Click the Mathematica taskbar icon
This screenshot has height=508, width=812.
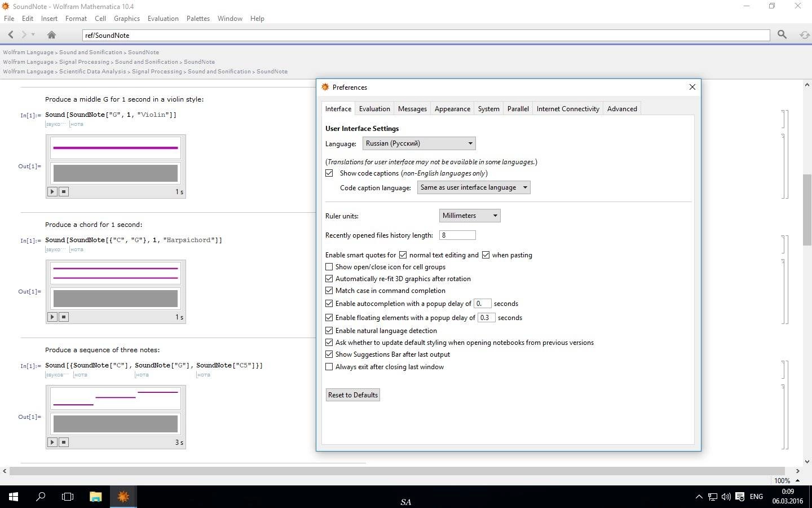pos(123,497)
